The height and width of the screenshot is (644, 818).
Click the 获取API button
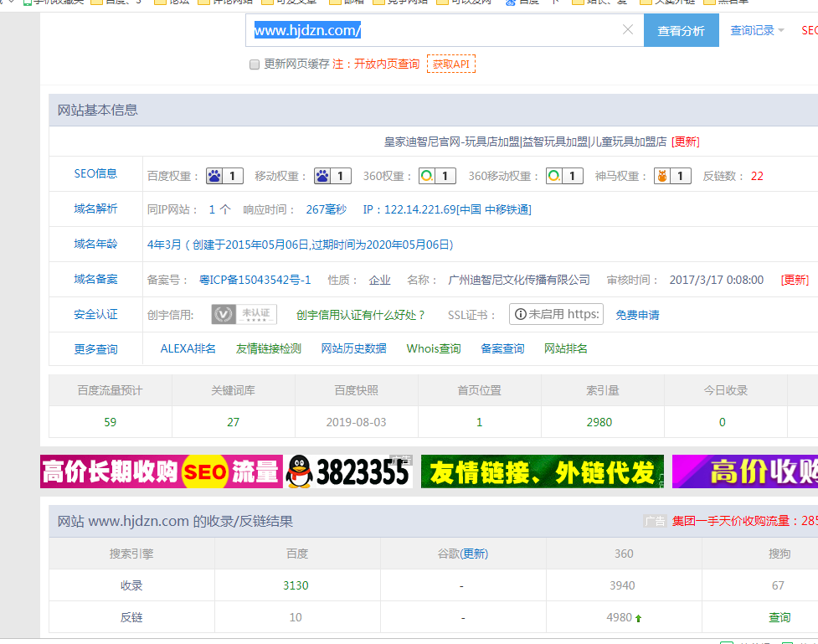451,64
